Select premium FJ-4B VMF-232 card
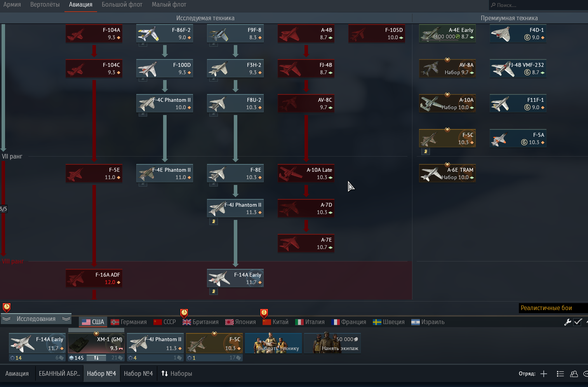Image resolution: width=588 pixels, height=387 pixels. 518,68
